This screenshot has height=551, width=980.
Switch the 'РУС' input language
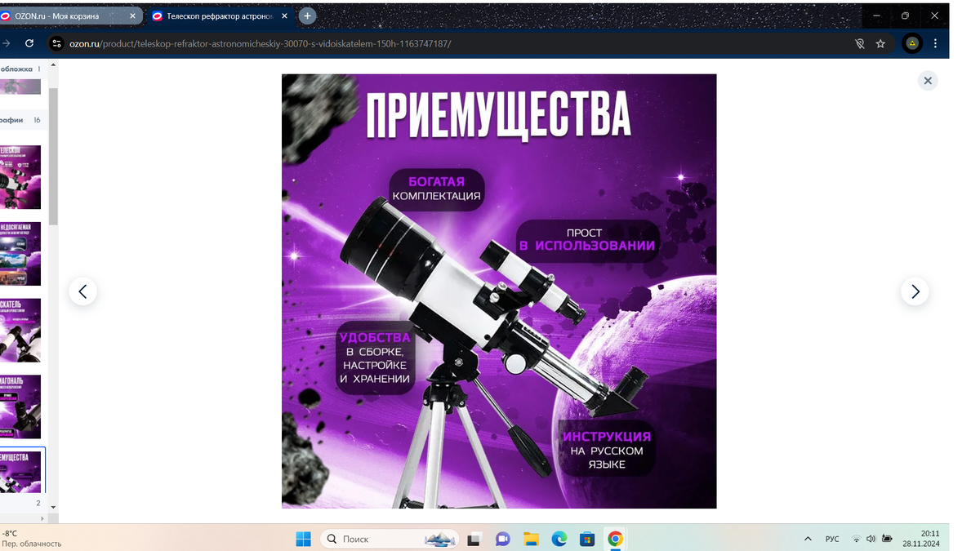[x=832, y=539]
